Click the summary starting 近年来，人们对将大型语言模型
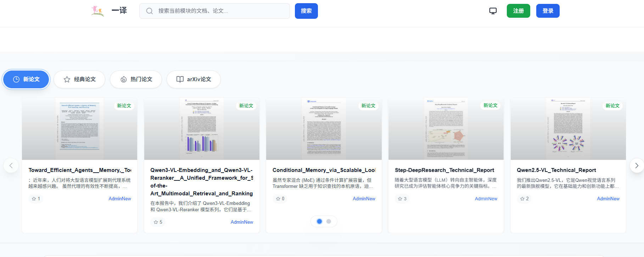This screenshot has width=644, height=257. point(79,183)
